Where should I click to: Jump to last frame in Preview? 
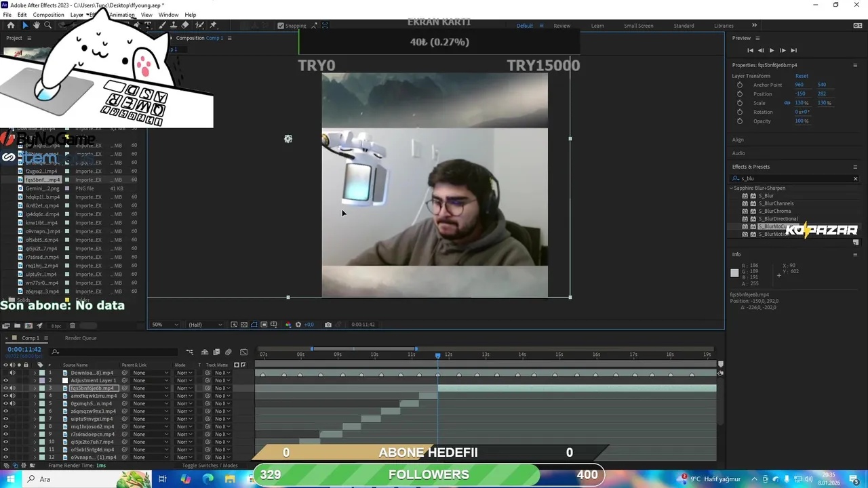pos(793,50)
